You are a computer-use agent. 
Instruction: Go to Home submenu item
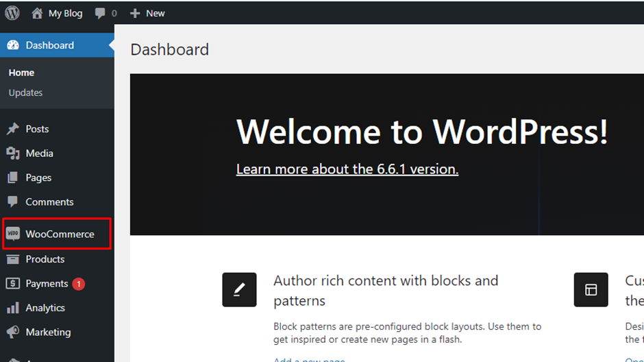(x=21, y=73)
